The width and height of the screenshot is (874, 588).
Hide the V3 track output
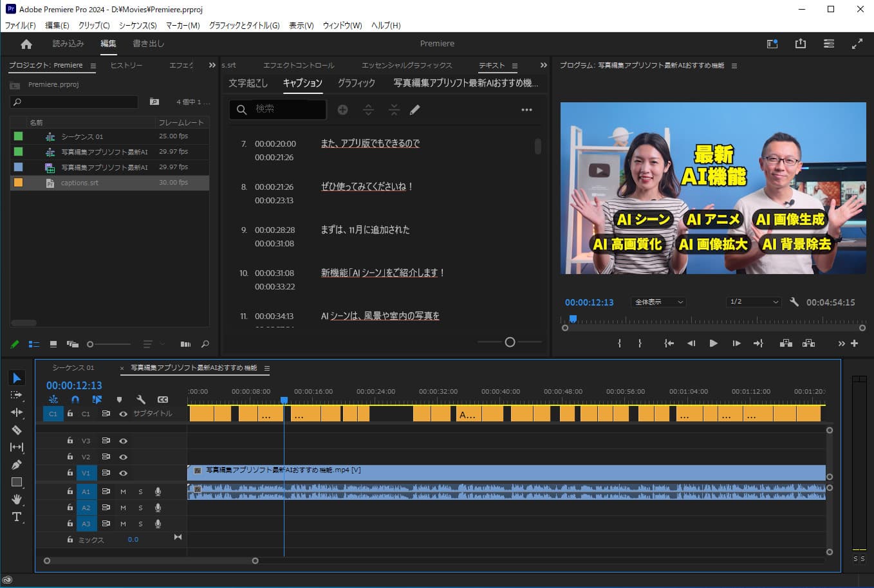pos(123,441)
